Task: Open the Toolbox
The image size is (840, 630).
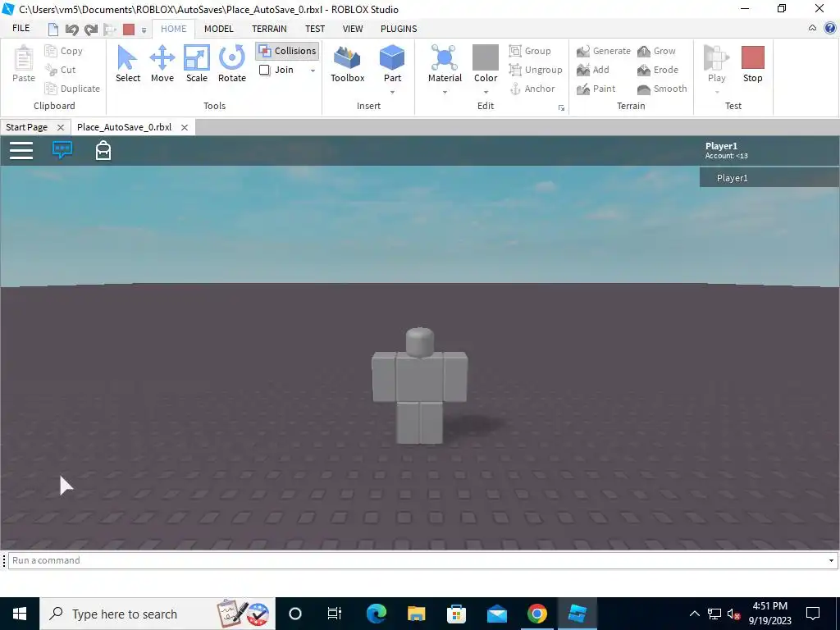Action: coord(347,64)
